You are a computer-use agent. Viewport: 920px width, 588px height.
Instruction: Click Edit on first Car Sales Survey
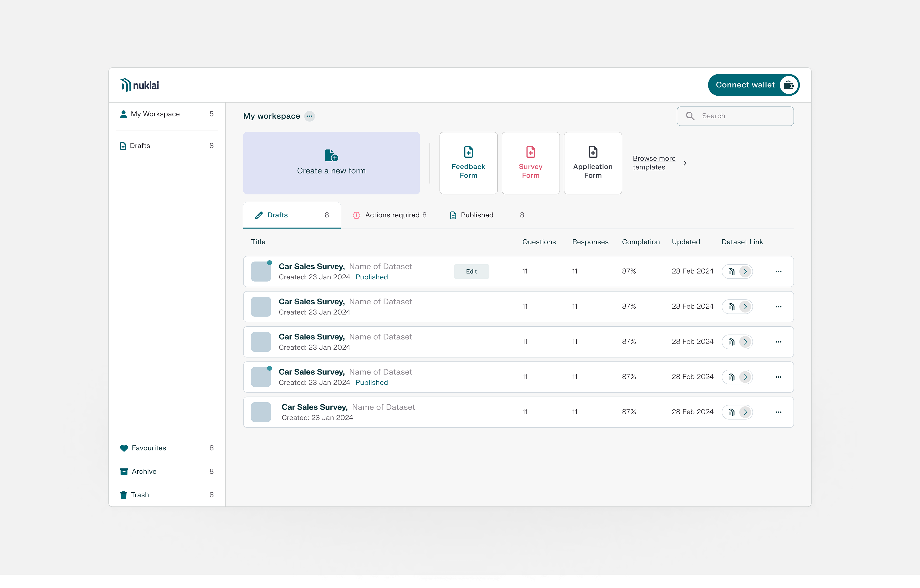(471, 272)
